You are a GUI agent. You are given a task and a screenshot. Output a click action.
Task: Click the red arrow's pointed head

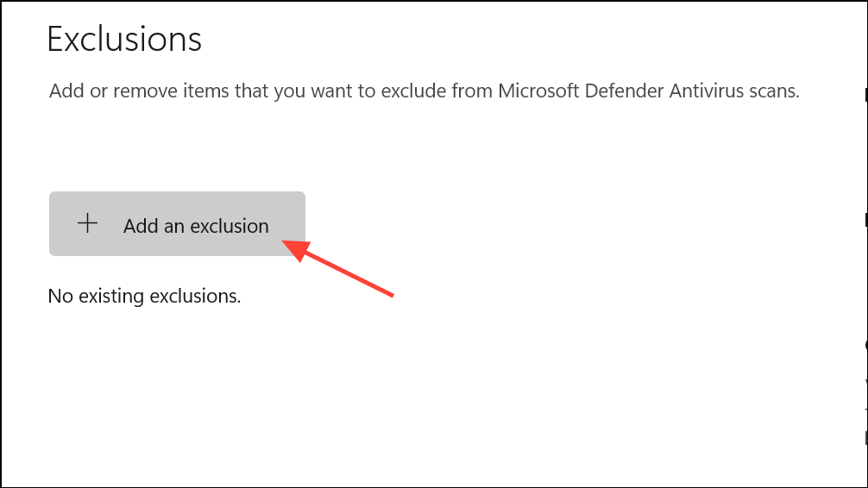click(x=292, y=247)
